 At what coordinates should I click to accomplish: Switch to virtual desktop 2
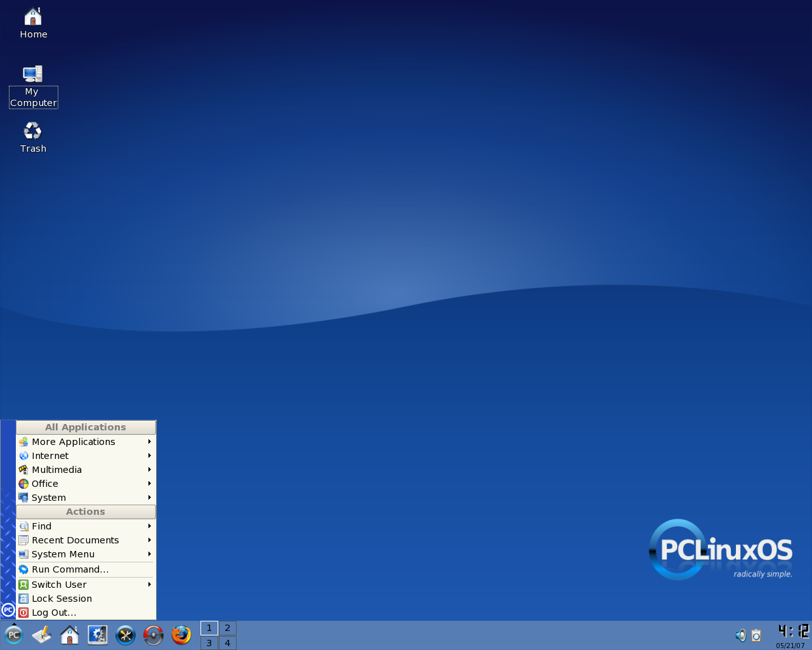coord(228,628)
